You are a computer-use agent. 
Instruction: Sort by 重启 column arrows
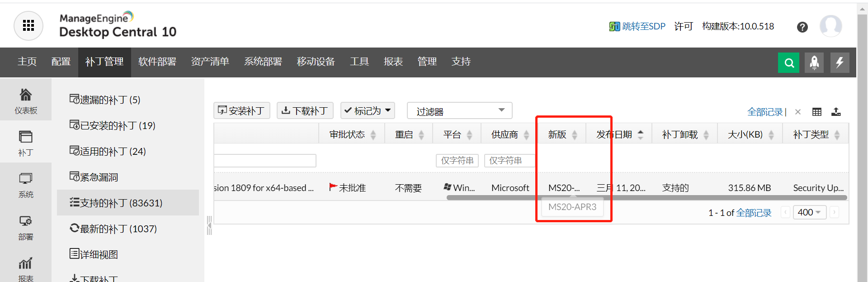pyautogui.click(x=421, y=135)
